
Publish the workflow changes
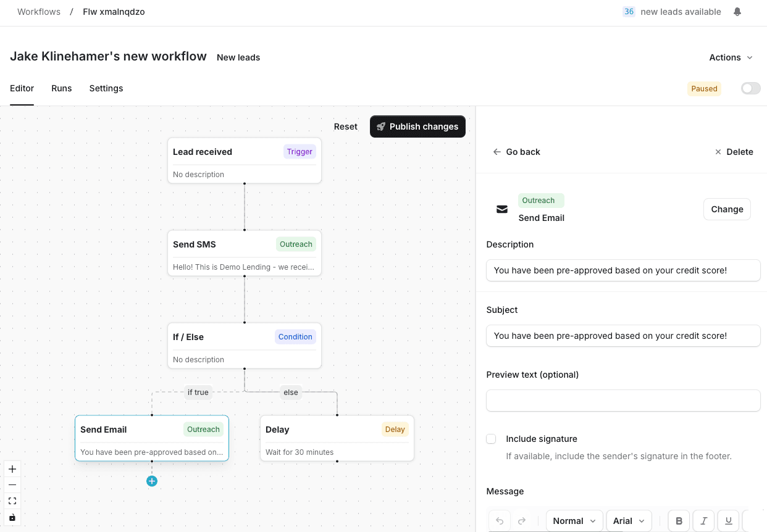(x=417, y=127)
